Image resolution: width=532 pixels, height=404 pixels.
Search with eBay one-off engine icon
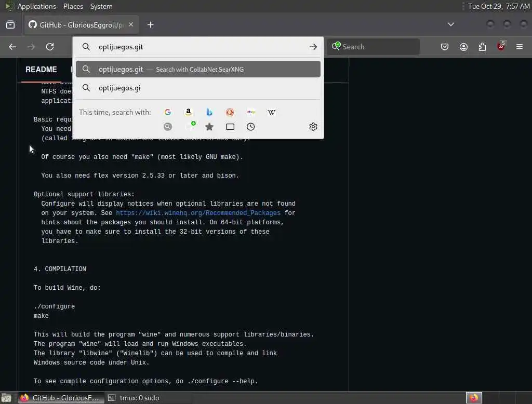point(251,112)
